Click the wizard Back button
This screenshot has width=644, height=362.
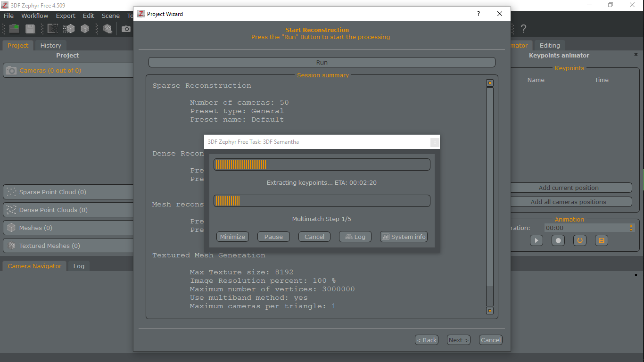[427, 340]
